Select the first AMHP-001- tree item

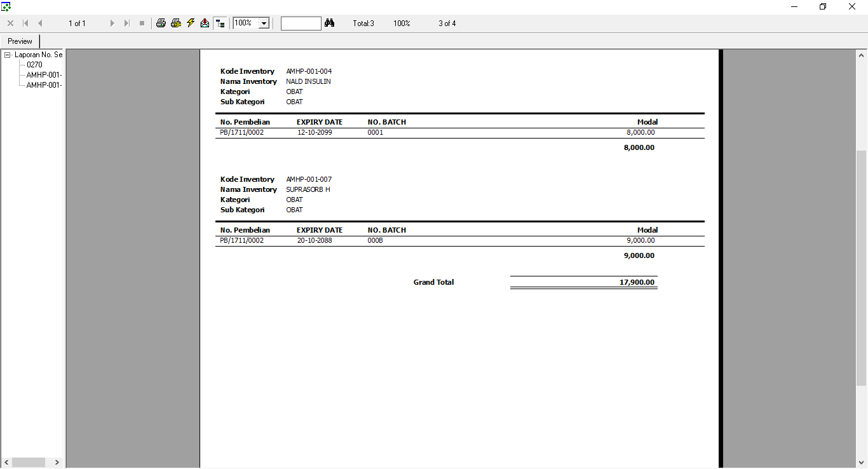(x=44, y=75)
